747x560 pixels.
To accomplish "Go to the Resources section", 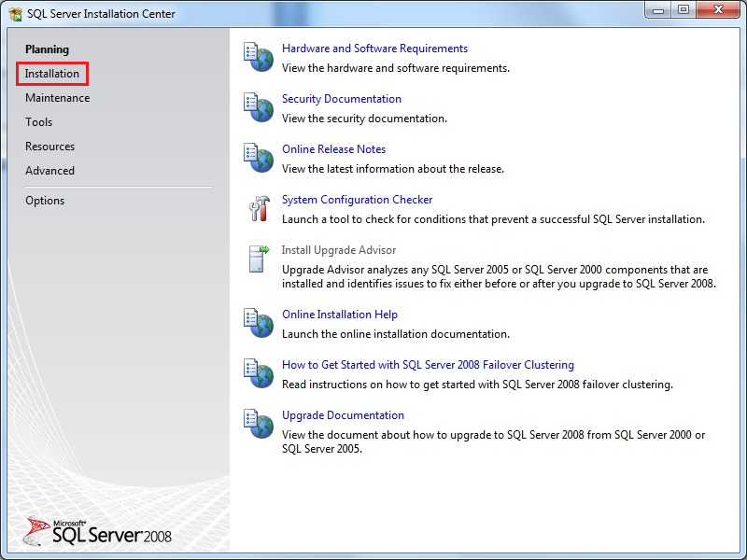I will (x=50, y=147).
